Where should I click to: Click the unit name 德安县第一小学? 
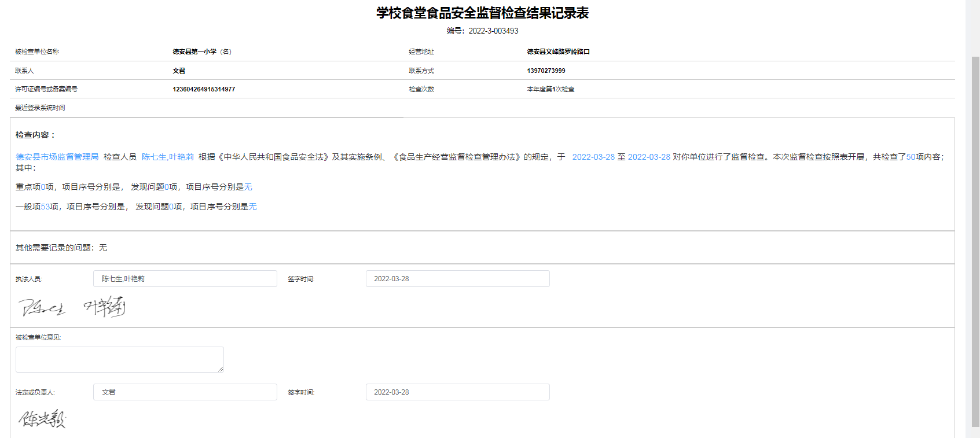pos(194,51)
